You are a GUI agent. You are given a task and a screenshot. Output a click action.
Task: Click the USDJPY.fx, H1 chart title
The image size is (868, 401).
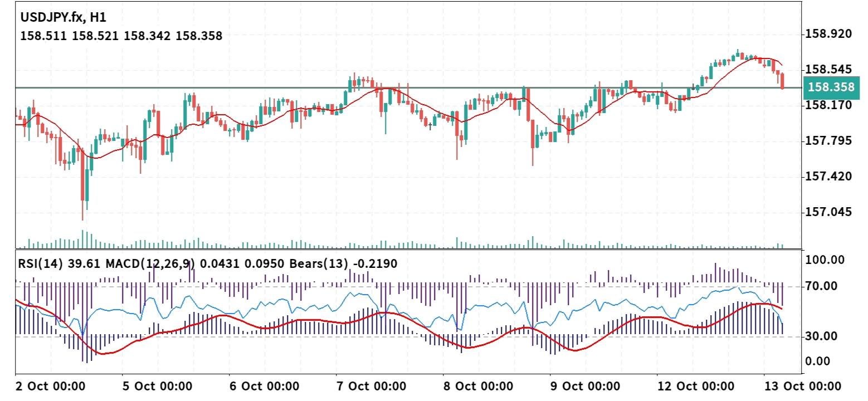point(63,17)
